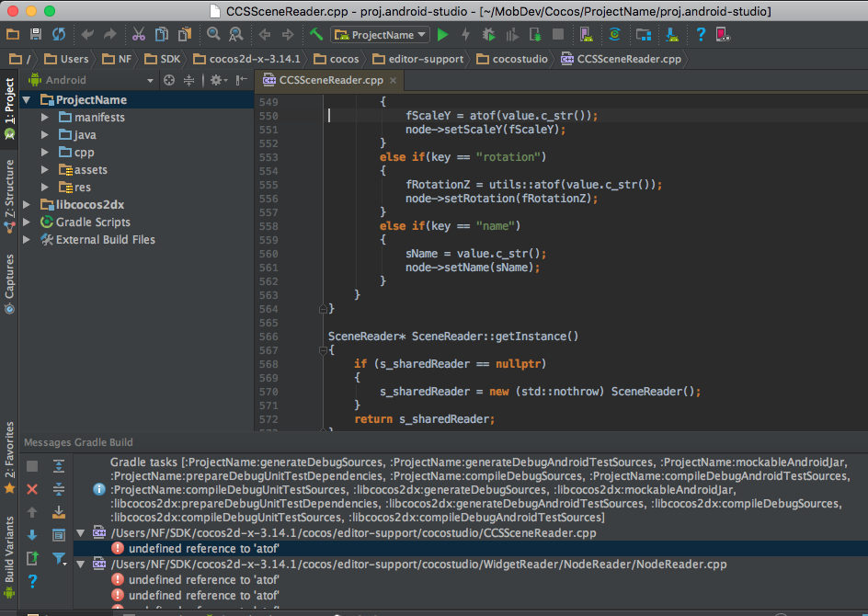Click the Make Project hammer icon
The image size is (868, 616).
click(x=316, y=35)
